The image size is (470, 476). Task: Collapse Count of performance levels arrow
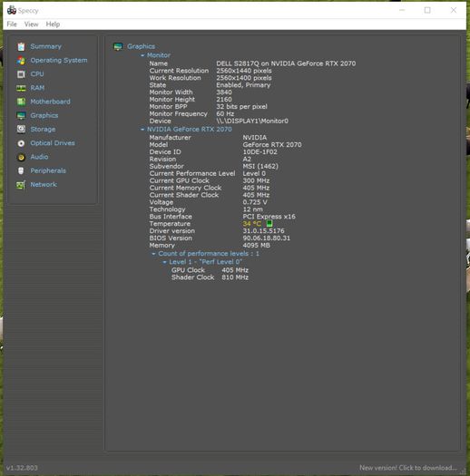click(x=153, y=254)
